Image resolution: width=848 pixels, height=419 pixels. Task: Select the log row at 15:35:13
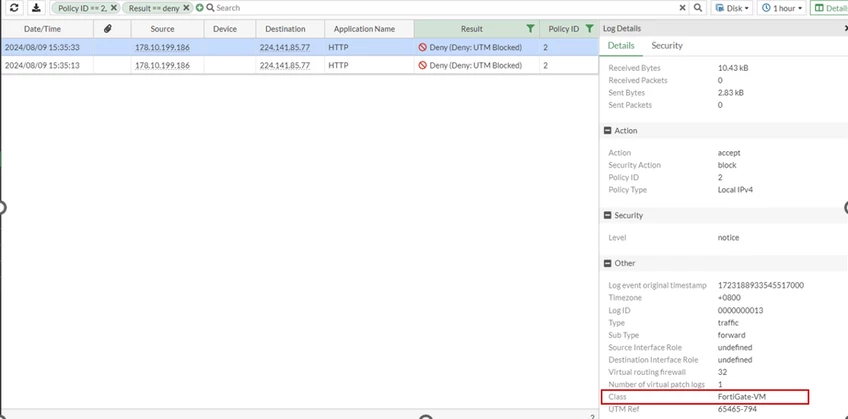click(x=299, y=65)
